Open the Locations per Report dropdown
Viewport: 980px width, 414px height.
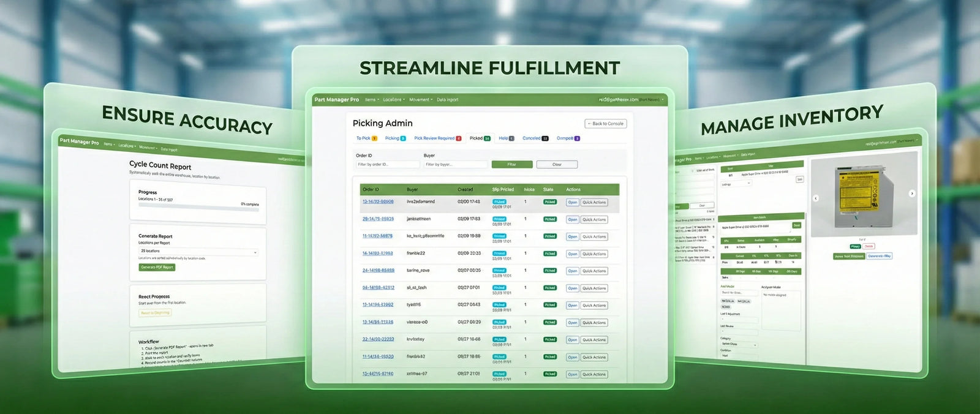pyautogui.click(x=198, y=251)
